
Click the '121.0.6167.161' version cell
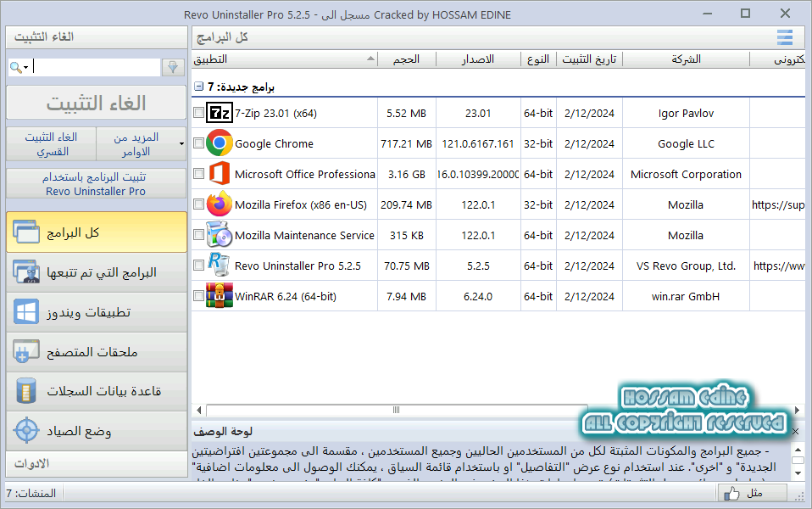478,143
